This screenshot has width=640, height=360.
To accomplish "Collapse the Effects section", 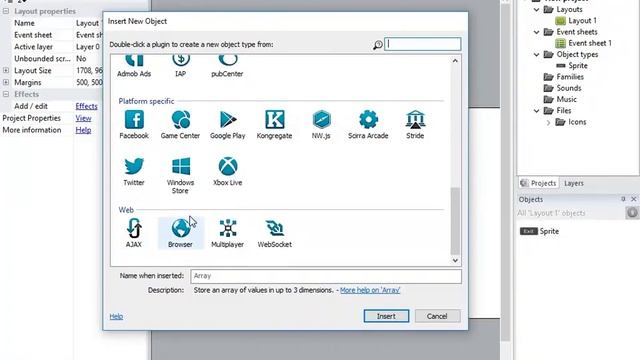I will click(6, 94).
